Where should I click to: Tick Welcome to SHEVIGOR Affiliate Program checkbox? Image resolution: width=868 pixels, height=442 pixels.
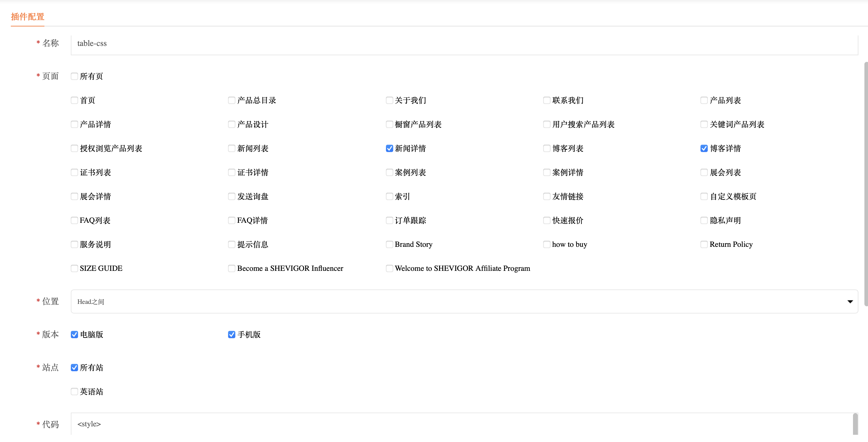click(x=390, y=268)
